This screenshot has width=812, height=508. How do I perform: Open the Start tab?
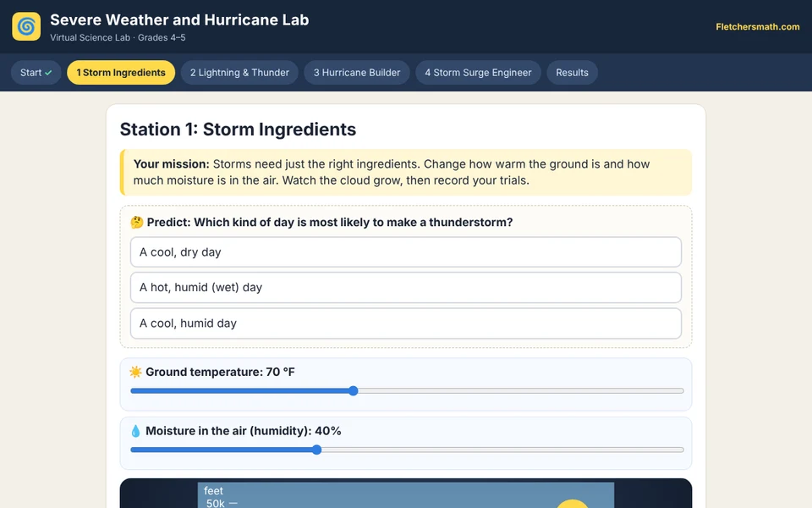[36, 73]
